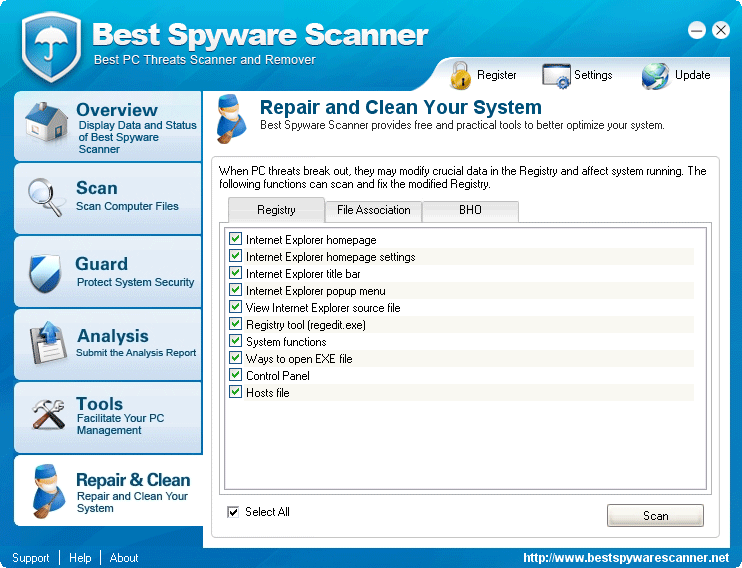The image size is (742, 568).
Task: Open Tools Facilitate Your PC Management
Action: 108,417
